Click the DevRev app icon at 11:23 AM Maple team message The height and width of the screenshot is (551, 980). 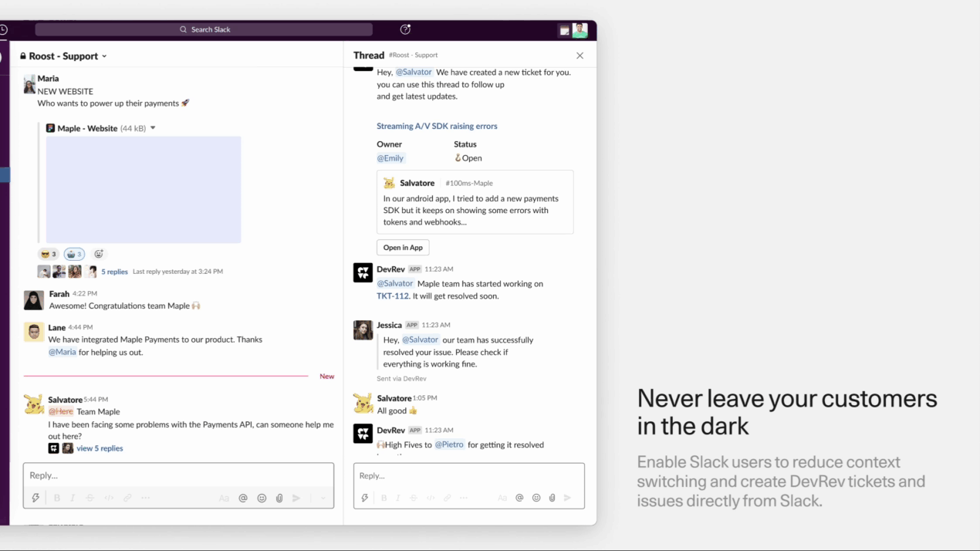coord(363,272)
